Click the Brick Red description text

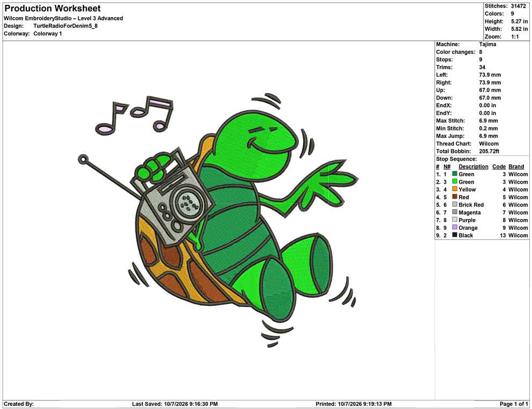471,204
